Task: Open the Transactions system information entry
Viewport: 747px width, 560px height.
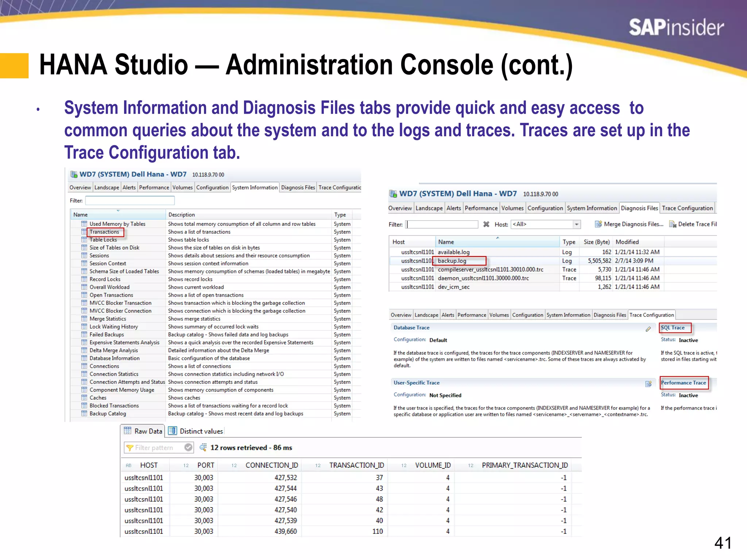Action: tap(104, 232)
